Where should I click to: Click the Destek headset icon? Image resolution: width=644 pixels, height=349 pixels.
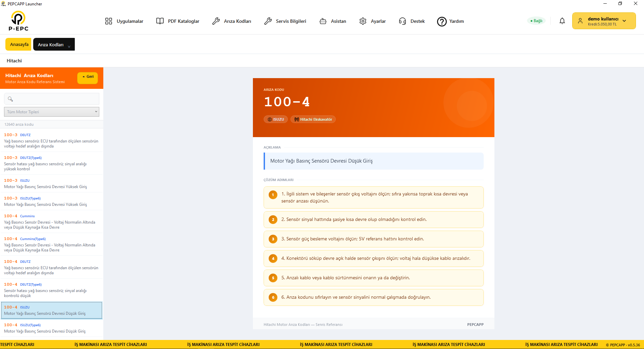tap(402, 21)
